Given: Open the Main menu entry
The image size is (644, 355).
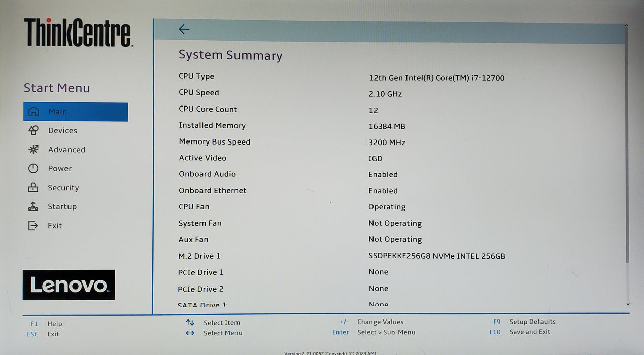Looking at the screenshot, I should (x=76, y=112).
